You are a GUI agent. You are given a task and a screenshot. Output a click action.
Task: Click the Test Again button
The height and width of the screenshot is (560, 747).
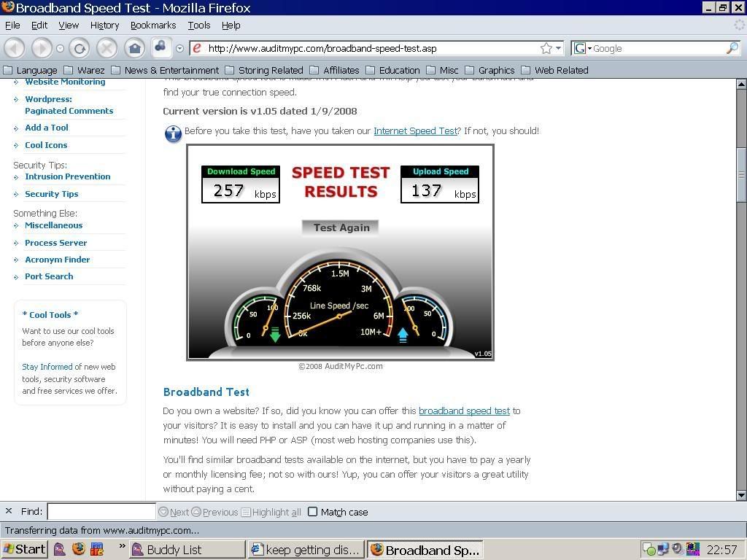point(341,227)
